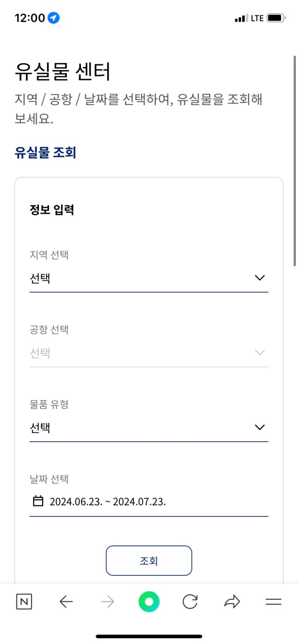Viewport: 298px width, 644px height.
Task: Click the page scrollbar on the right edge
Action: pos(295,160)
